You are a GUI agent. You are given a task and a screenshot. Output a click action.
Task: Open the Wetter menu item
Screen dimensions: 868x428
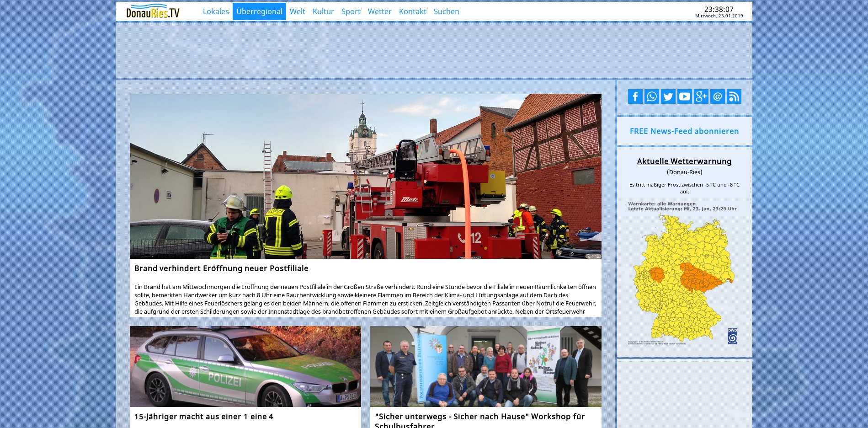pos(379,11)
